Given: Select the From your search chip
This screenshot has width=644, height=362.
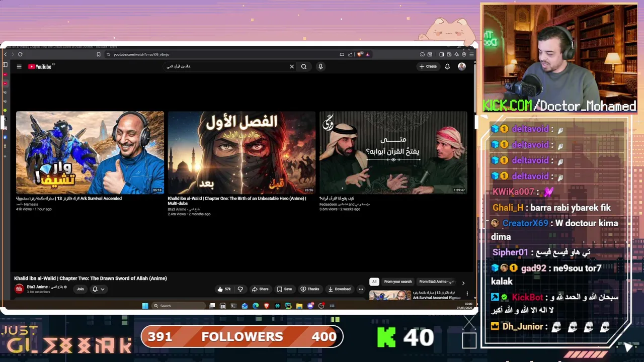Looking at the screenshot, I should [x=397, y=282].
